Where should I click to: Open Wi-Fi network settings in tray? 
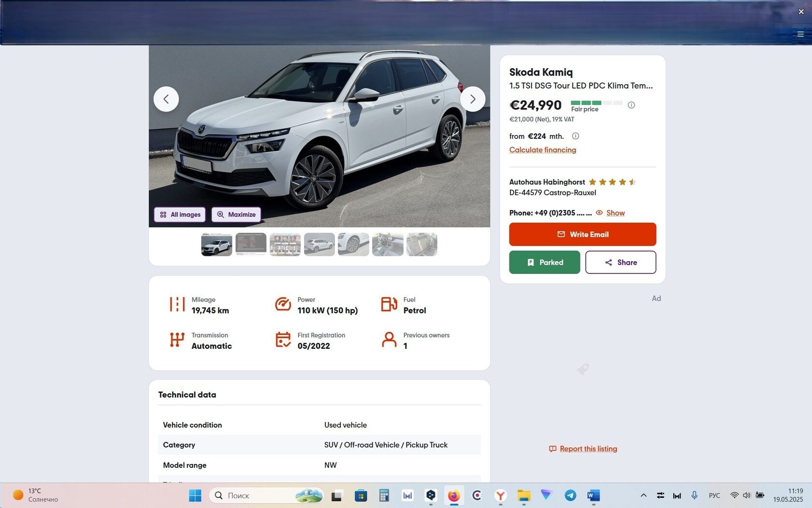[x=734, y=495]
